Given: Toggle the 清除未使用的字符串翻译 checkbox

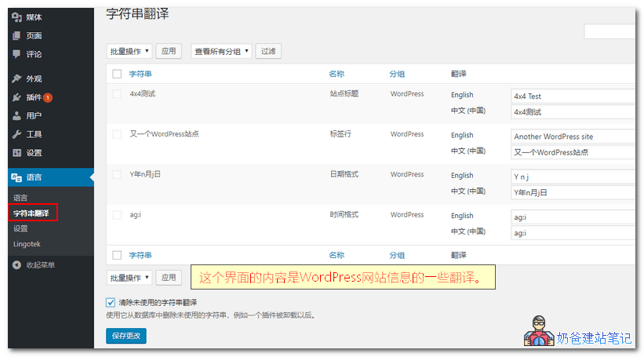Looking at the screenshot, I should tap(111, 302).
